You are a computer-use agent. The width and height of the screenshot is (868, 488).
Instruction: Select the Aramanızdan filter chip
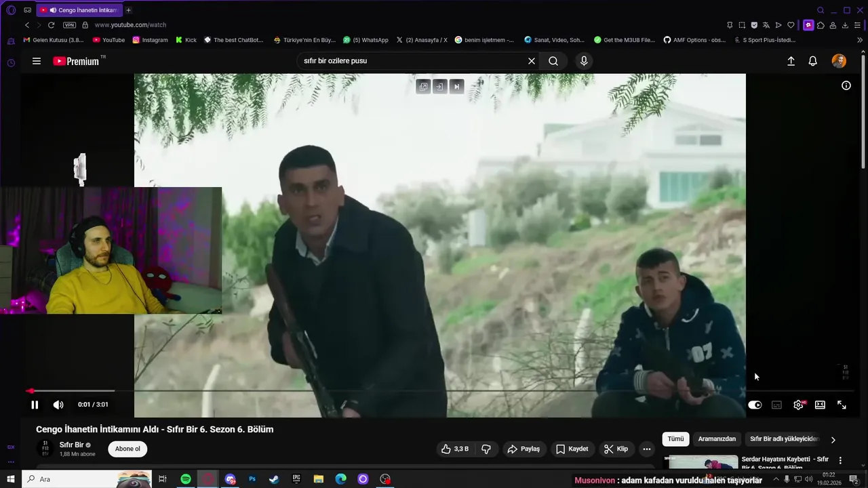point(717,439)
